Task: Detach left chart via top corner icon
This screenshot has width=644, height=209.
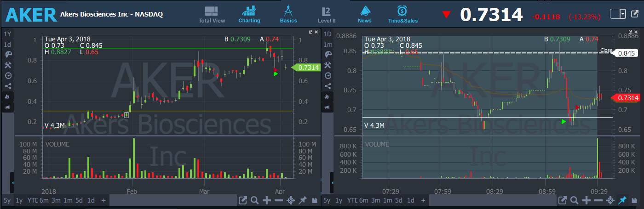Action: (310, 32)
